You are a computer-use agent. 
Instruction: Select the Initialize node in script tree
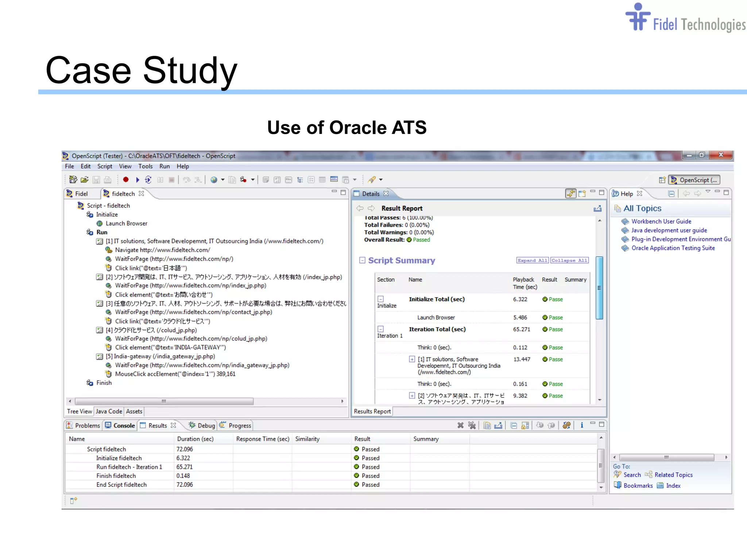(x=107, y=215)
